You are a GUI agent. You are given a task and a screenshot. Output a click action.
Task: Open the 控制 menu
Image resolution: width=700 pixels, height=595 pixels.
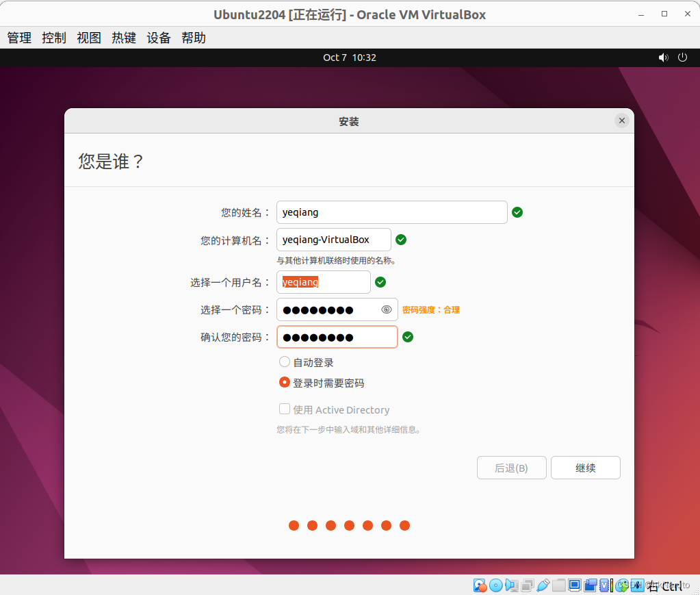[x=54, y=38]
